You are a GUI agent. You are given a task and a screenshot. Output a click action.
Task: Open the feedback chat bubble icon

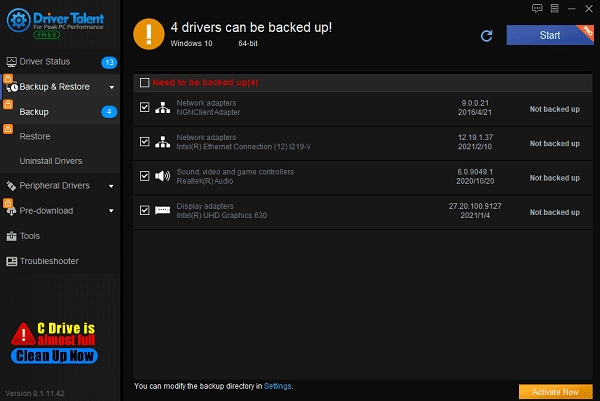[537, 8]
